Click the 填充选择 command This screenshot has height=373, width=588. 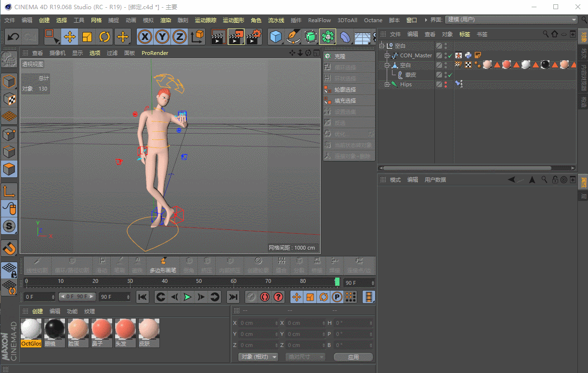coord(350,101)
